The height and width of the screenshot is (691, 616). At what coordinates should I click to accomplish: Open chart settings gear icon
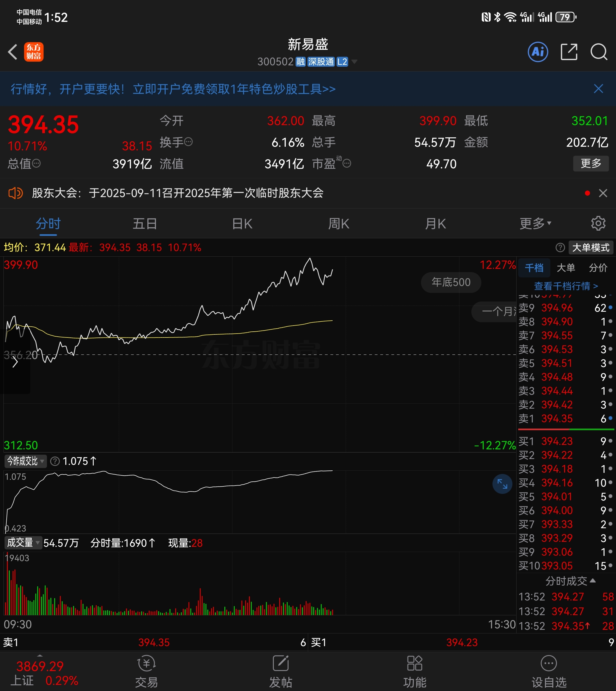tap(598, 223)
